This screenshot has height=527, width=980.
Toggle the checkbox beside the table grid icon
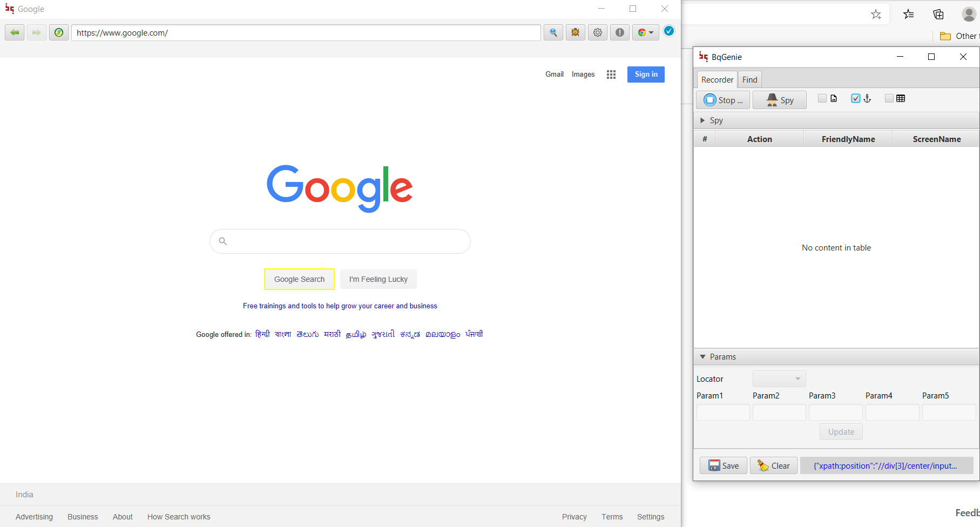tap(889, 98)
